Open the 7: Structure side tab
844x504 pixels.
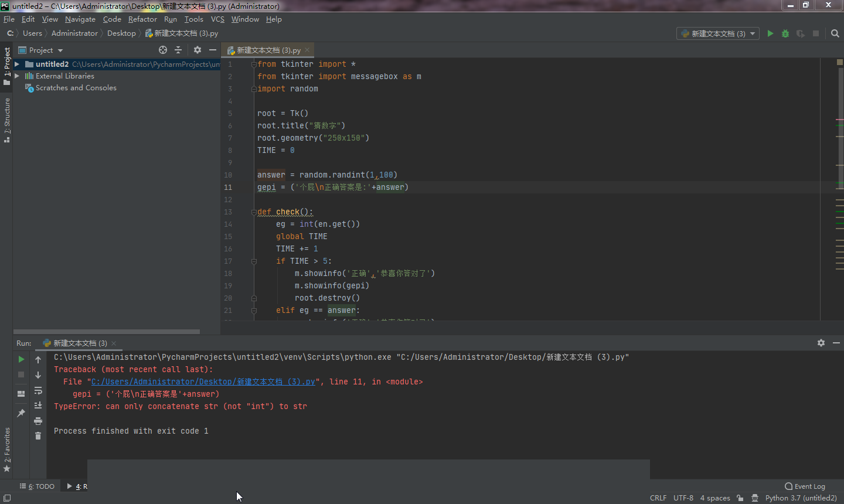point(7,120)
